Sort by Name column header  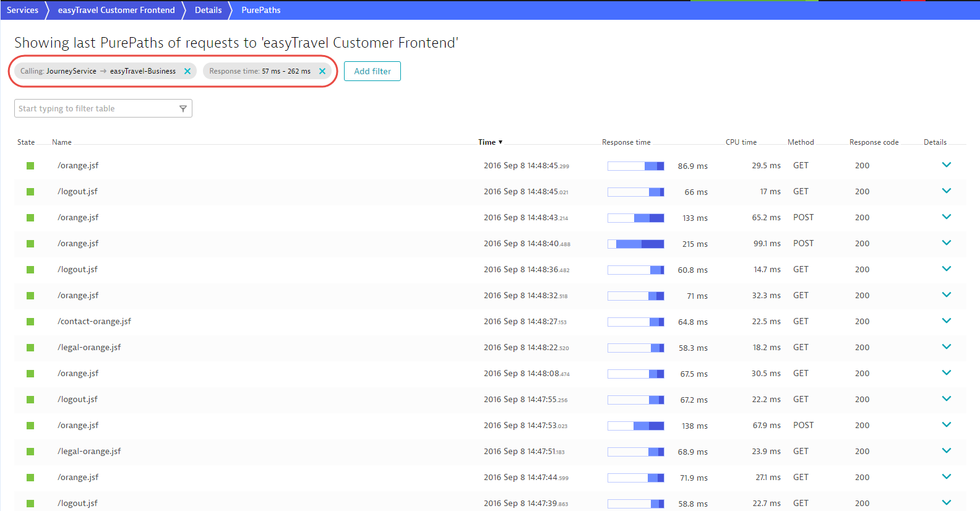tap(62, 142)
